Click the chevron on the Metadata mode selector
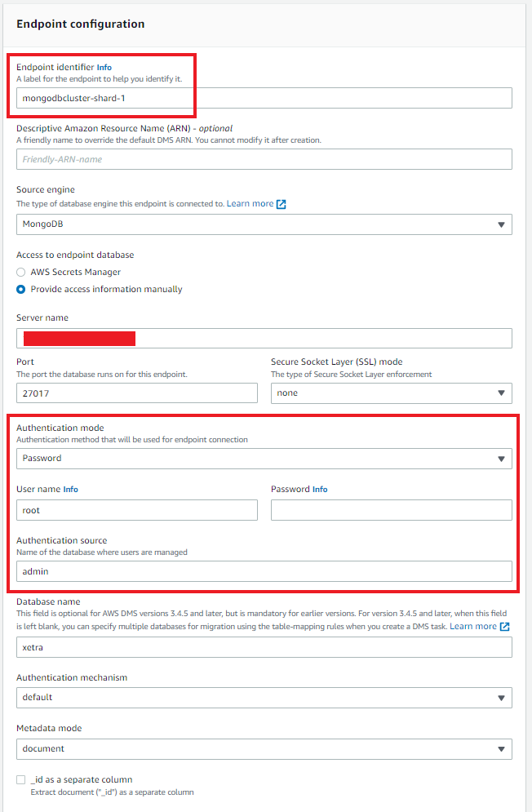Image resolution: width=532 pixels, height=812 pixels. point(501,748)
